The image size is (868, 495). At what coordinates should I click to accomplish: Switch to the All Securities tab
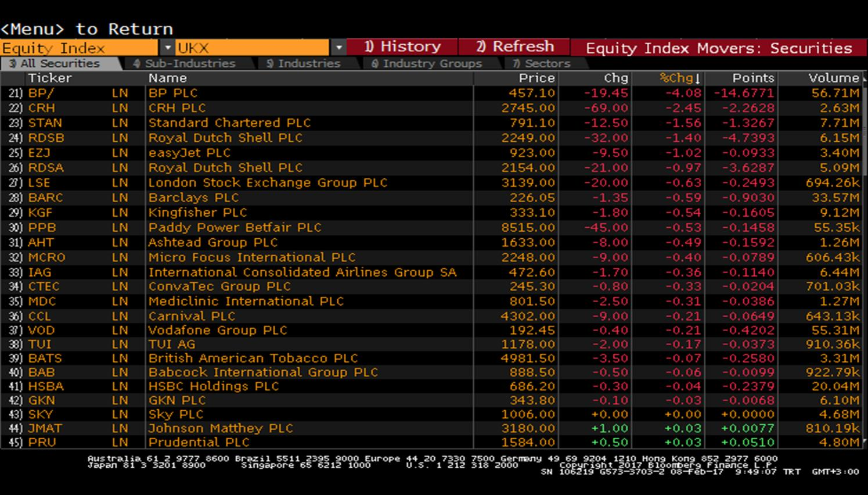(60, 63)
